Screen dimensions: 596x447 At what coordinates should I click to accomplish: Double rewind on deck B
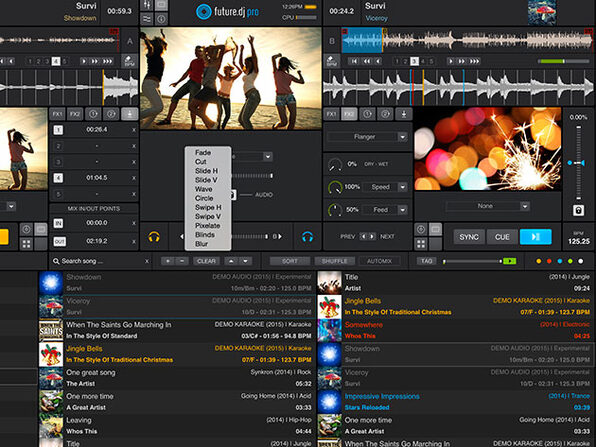point(366,61)
